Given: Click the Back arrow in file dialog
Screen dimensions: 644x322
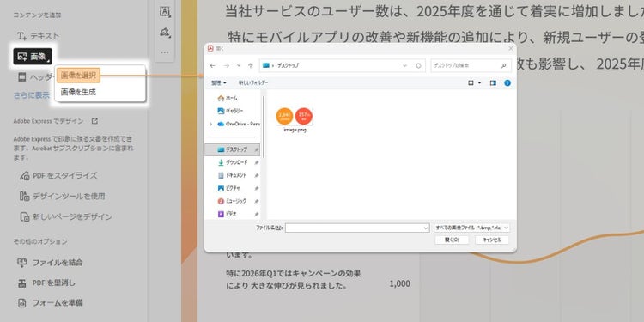Looking at the screenshot, I should (212, 66).
